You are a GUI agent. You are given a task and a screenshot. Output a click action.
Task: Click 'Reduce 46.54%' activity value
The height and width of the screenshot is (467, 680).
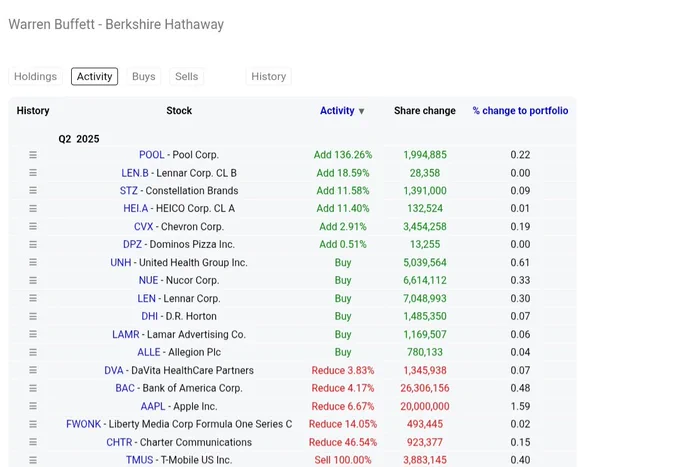pos(343,442)
